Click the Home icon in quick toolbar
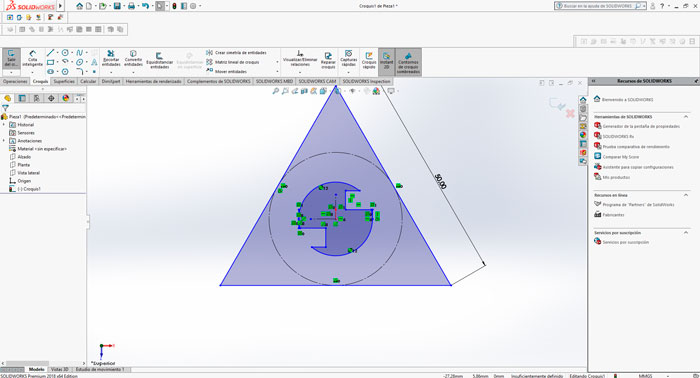This screenshot has width=700, height=378. point(79,6)
